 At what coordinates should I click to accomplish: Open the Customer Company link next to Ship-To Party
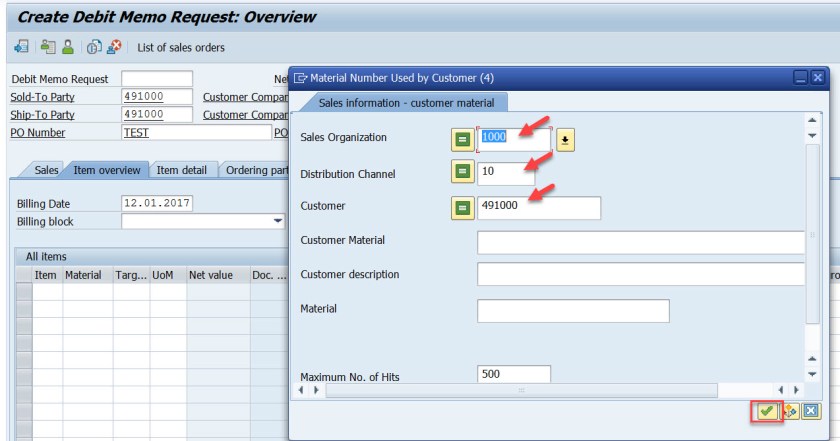pyautogui.click(x=245, y=115)
